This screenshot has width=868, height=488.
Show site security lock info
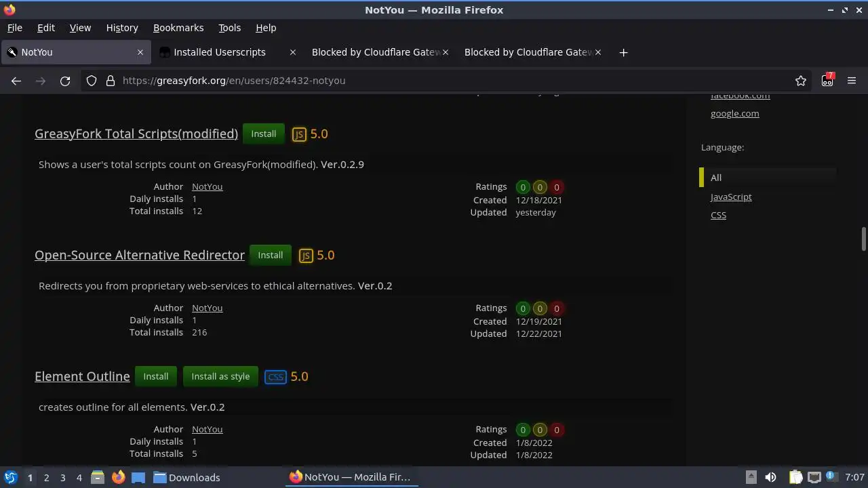pyautogui.click(x=111, y=81)
